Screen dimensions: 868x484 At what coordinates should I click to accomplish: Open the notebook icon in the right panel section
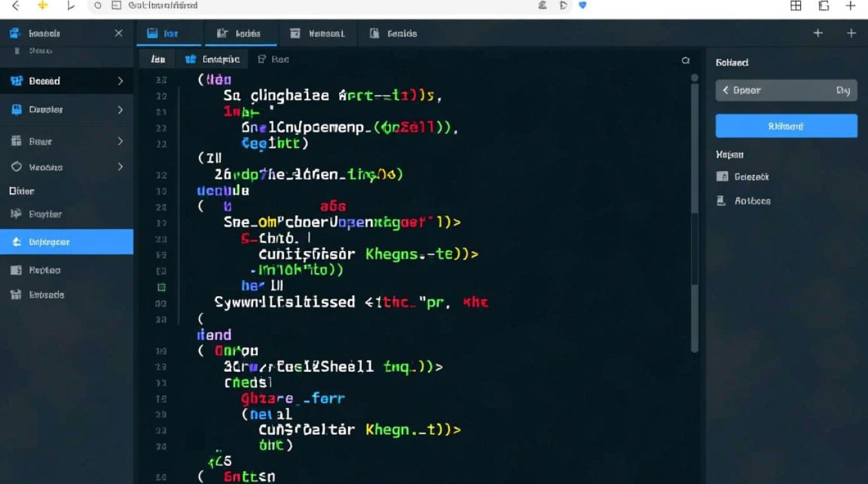coord(721,176)
